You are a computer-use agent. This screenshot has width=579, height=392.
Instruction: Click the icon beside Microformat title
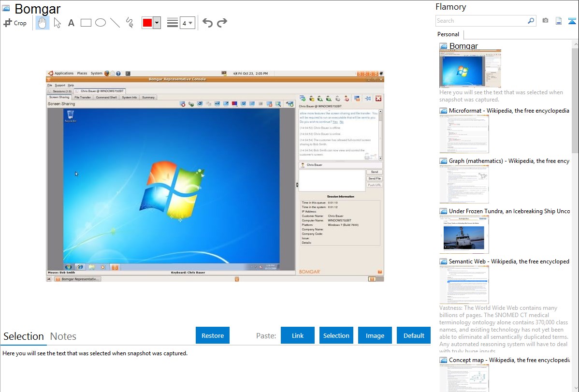pos(443,111)
